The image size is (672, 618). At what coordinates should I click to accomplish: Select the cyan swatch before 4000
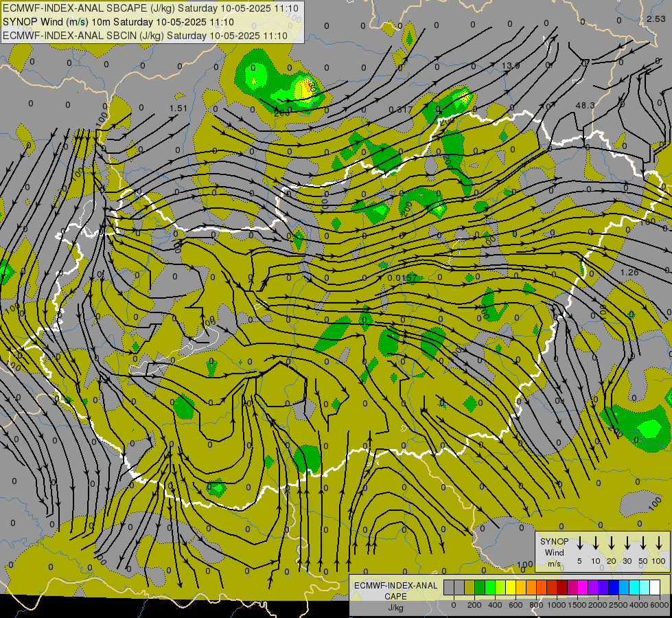[635, 587]
